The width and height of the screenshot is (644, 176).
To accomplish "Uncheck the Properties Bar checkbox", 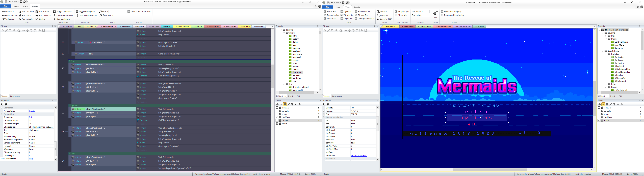I will pyautogui.click(x=325, y=15).
